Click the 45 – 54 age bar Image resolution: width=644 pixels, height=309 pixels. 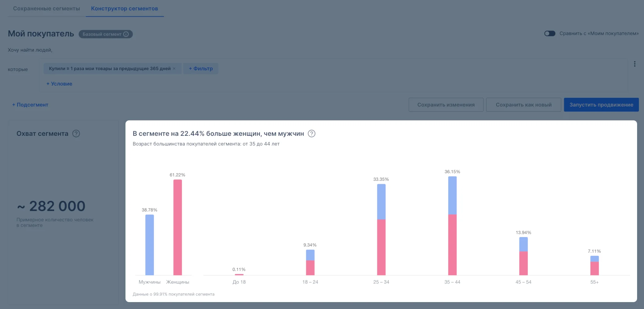click(523, 256)
